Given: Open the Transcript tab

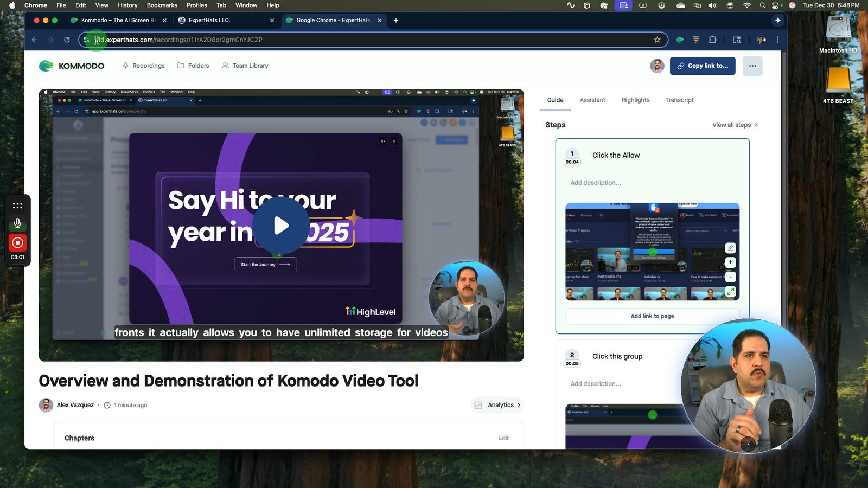Looking at the screenshot, I should [680, 100].
